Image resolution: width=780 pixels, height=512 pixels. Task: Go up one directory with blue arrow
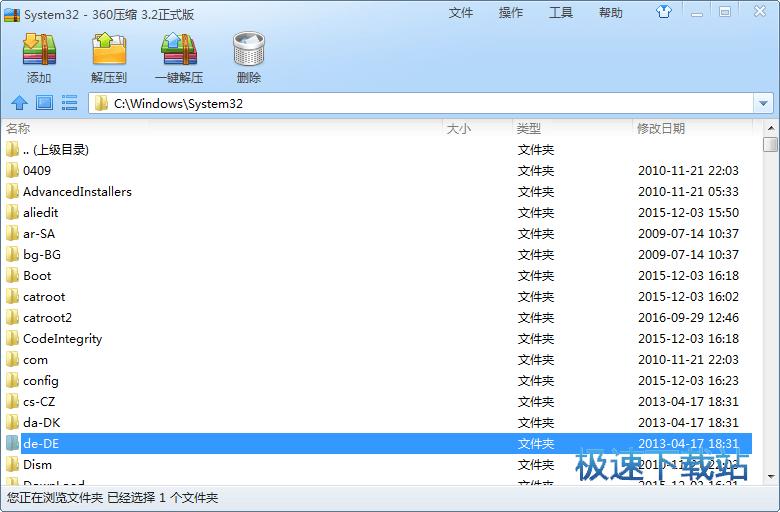(19, 103)
